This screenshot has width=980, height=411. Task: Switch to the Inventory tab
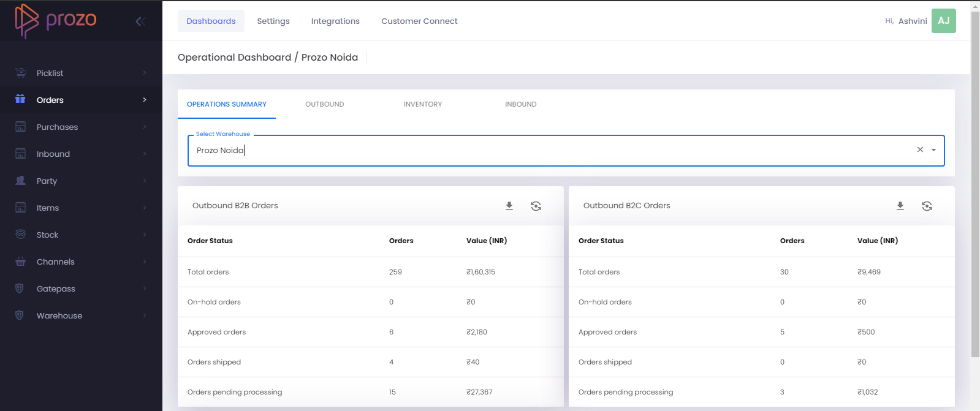click(423, 104)
